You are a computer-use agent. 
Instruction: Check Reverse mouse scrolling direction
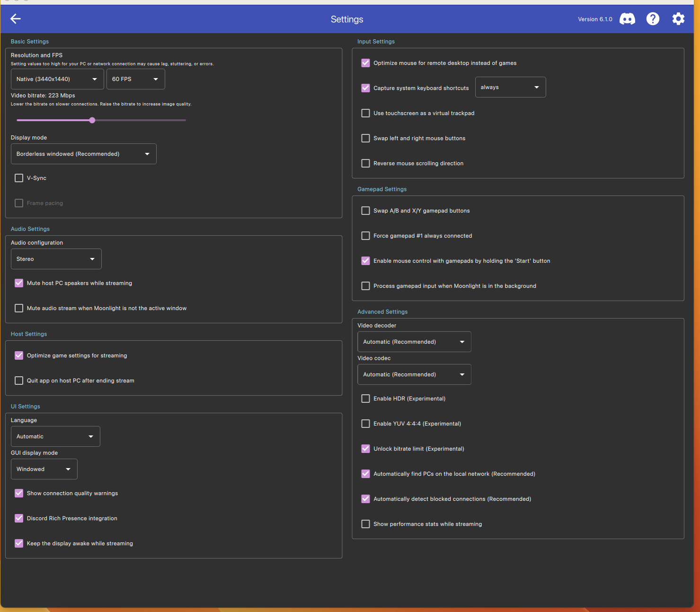tap(365, 163)
